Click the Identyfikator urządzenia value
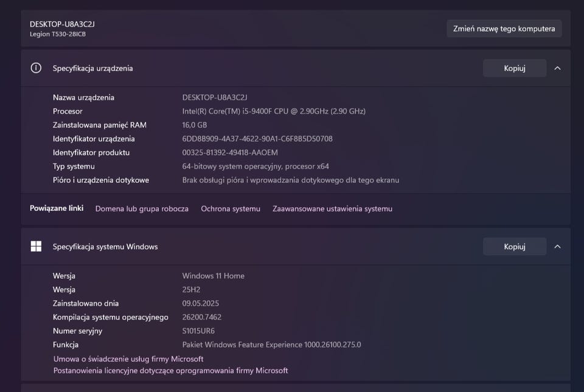 click(x=257, y=139)
